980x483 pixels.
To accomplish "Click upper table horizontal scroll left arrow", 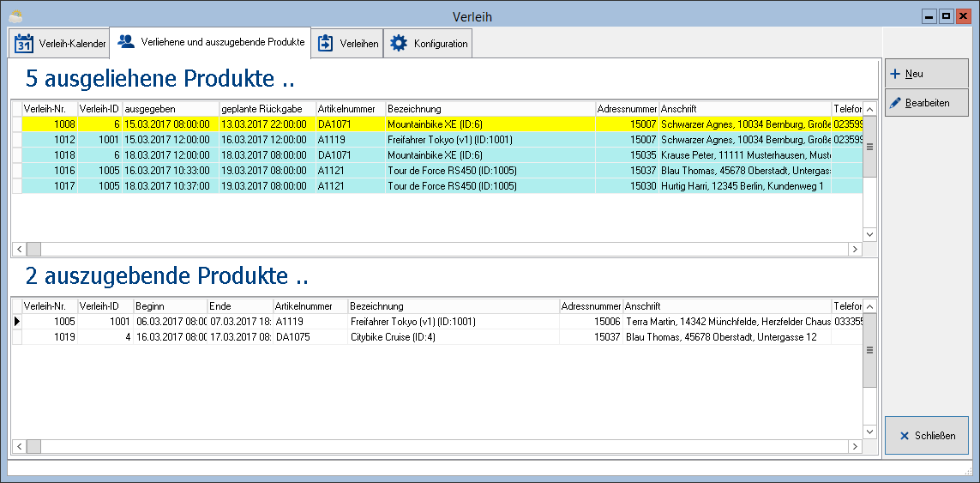I will pos(20,249).
